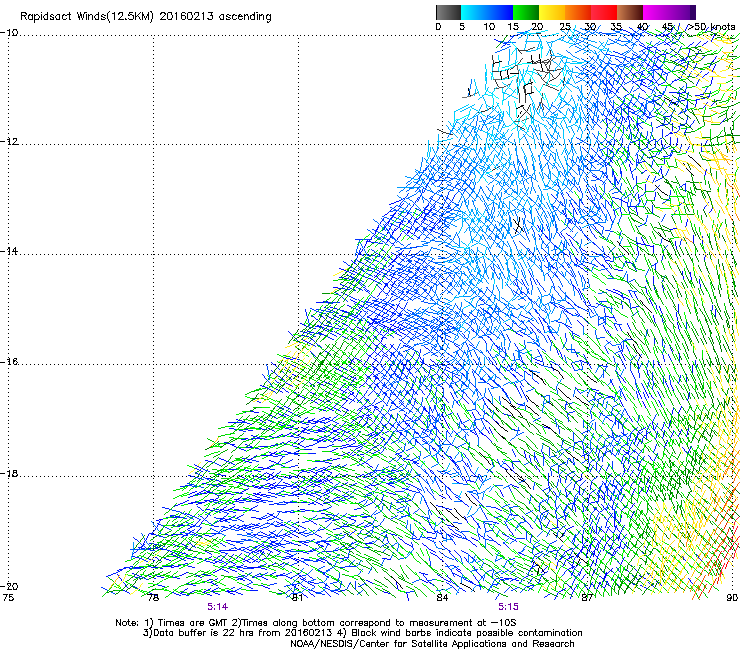Click the '78' longitude axis label
740x650 pixels.
coord(153,598)
